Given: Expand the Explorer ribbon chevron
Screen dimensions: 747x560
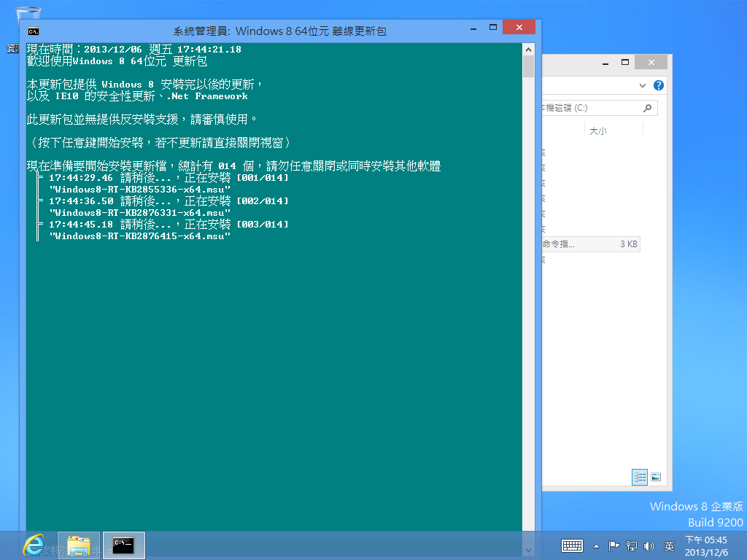Looking at the screenshot, I should tap(642, 86).
